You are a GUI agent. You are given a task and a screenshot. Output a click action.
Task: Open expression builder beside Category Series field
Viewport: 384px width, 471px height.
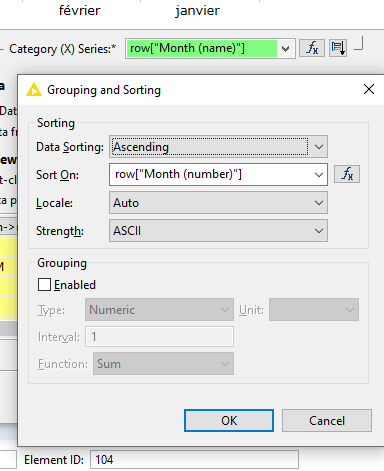point(312,48)
